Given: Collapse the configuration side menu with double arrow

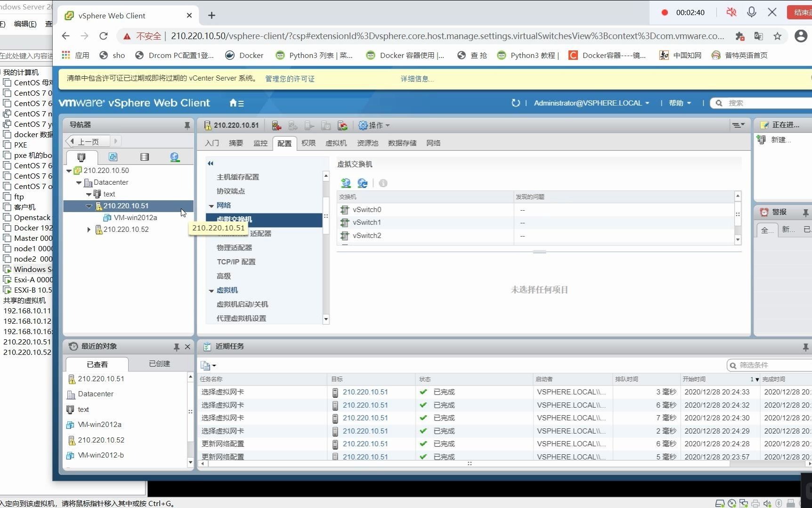Looking at the screenshot, I should [211, 163].
